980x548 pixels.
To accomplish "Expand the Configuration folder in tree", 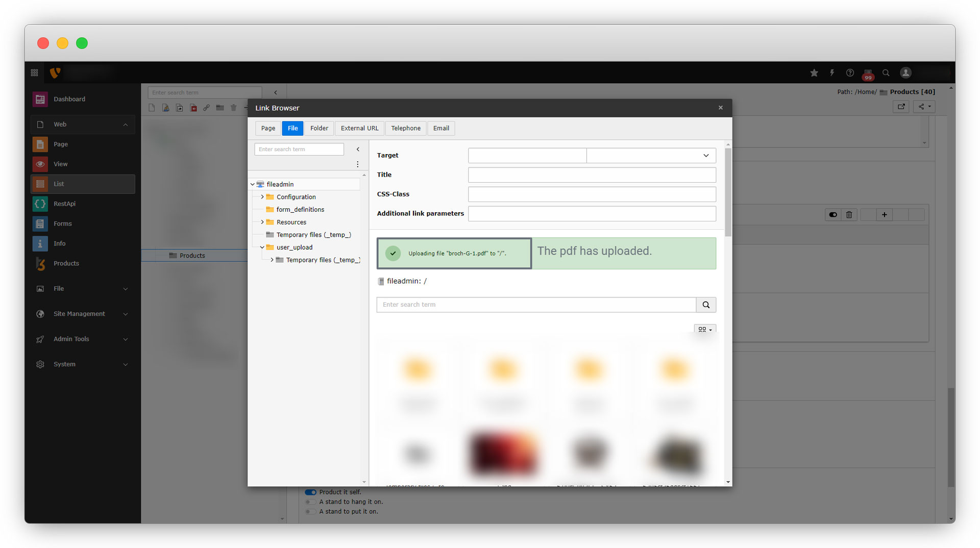I will point(262,197).
